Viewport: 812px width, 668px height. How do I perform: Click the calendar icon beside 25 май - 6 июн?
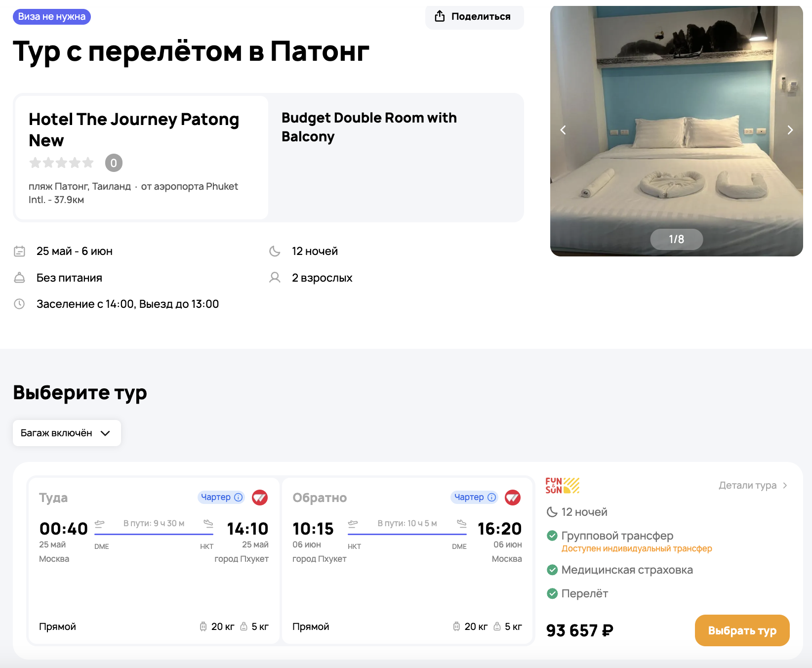click(x=19, y=251)
